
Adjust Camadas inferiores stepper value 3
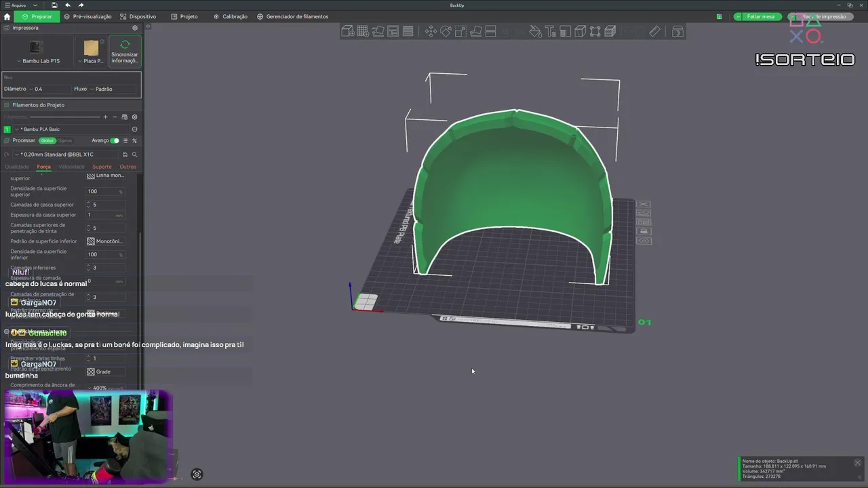point(88,268)
